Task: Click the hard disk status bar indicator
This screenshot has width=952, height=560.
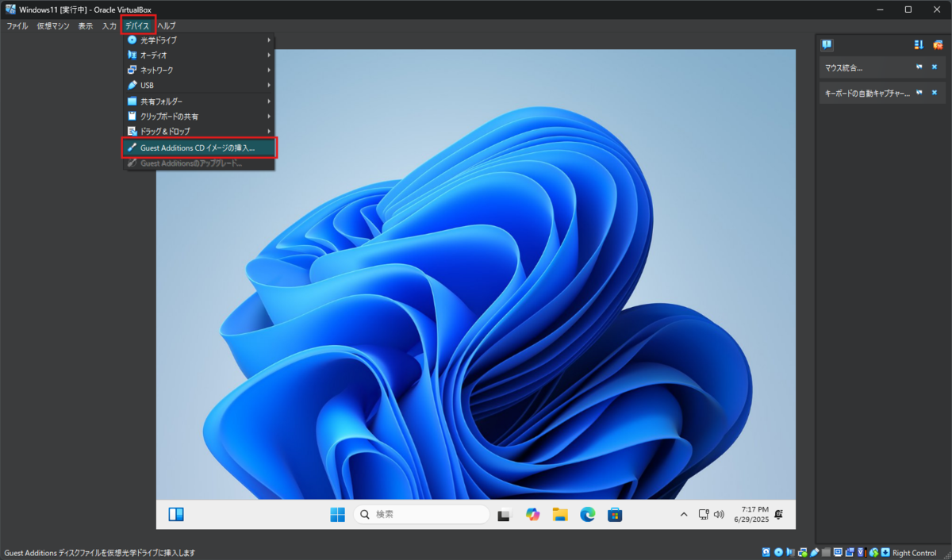Action: (766, 552)
